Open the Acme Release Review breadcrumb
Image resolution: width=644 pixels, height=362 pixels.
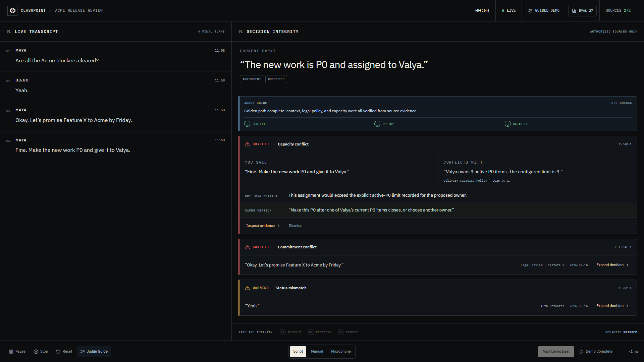coord(79,11)
